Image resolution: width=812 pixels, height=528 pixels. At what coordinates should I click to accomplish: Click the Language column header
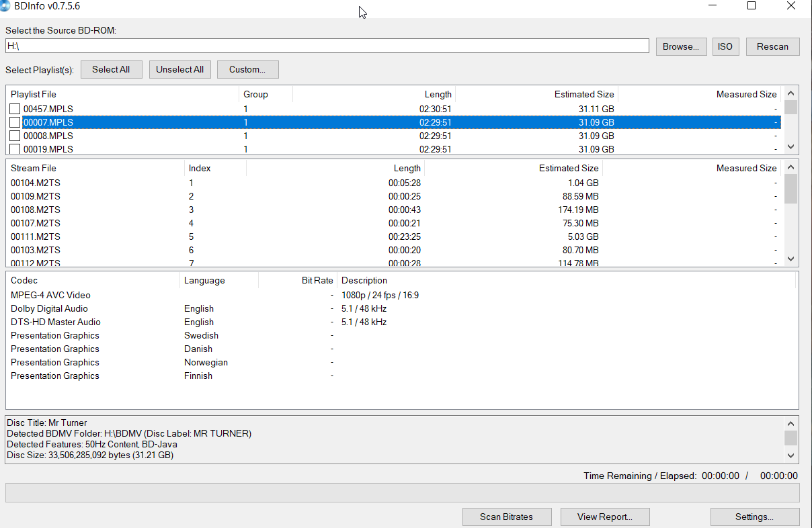tap(219, 280)
